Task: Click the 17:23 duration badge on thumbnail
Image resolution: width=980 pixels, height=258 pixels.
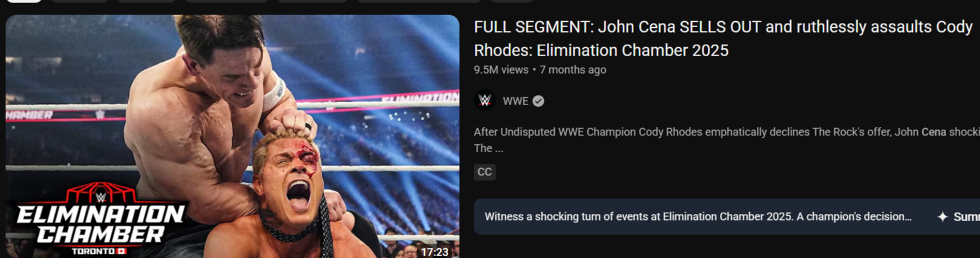Action: [434, 251]
